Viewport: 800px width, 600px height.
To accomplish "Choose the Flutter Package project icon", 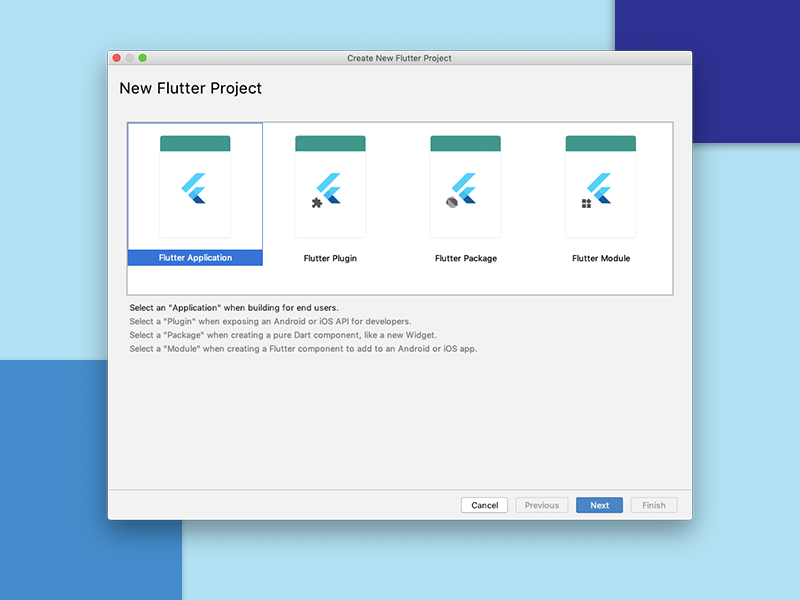I will (465, 186).
